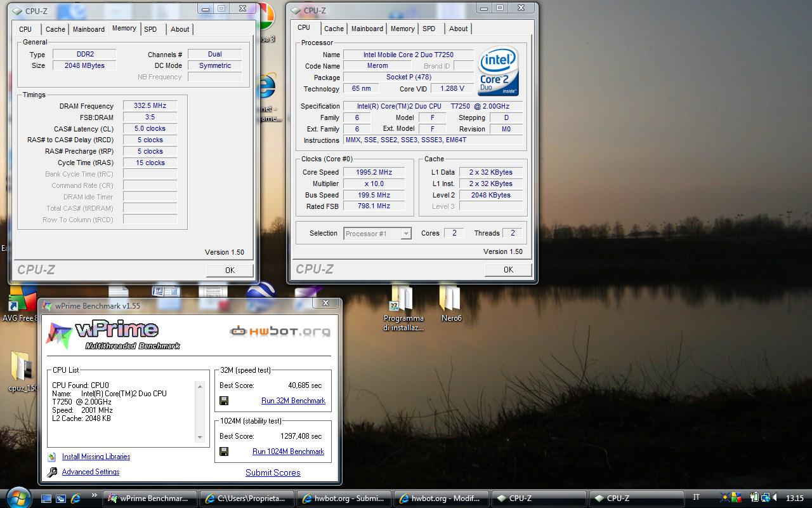Click the network tray icon
Image resolution: width=812 pixels, height=508 pixels.
pyautogui.click(x=766, y=498)
